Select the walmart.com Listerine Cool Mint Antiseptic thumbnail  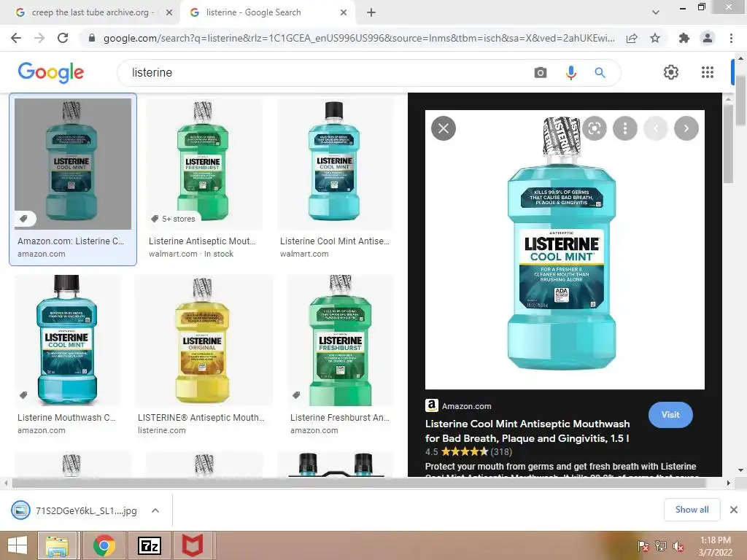tap(336, 164)
